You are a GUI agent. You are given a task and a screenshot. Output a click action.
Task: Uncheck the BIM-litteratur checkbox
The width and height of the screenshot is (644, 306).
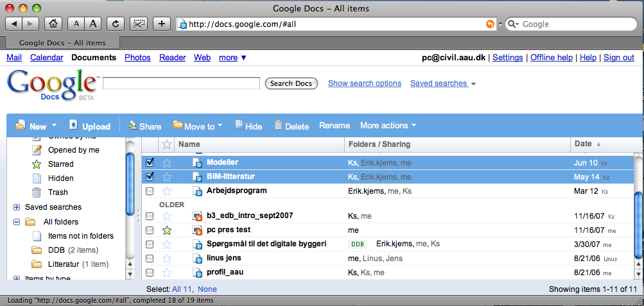click(x=150, y=177)
